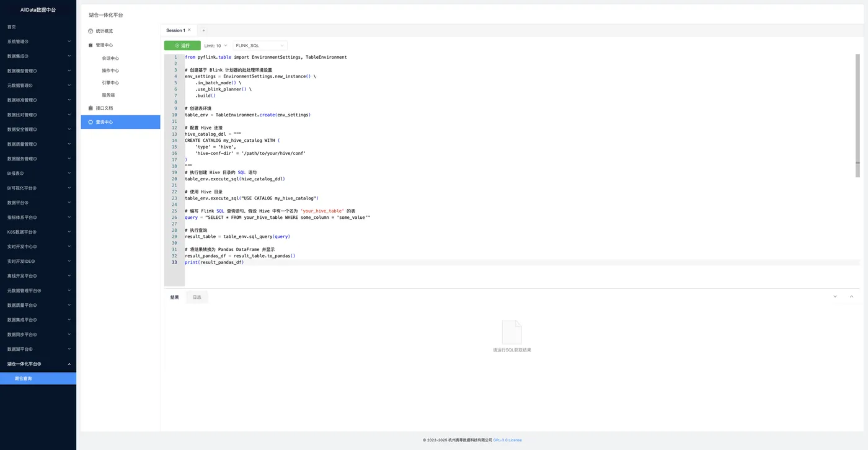
Task: Go to 首页 in sidebar
Action: tap(12, 27)
